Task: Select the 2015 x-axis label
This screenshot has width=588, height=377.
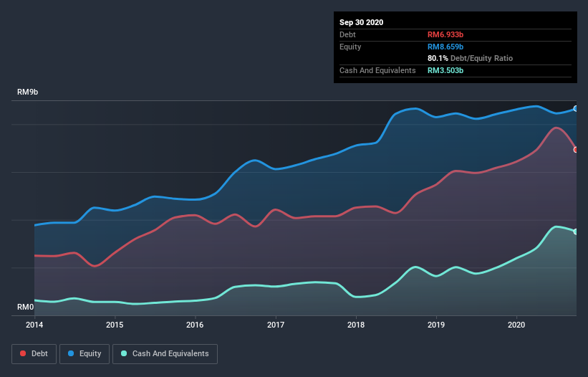Action: pyautogui.click(x=115, y=325)
